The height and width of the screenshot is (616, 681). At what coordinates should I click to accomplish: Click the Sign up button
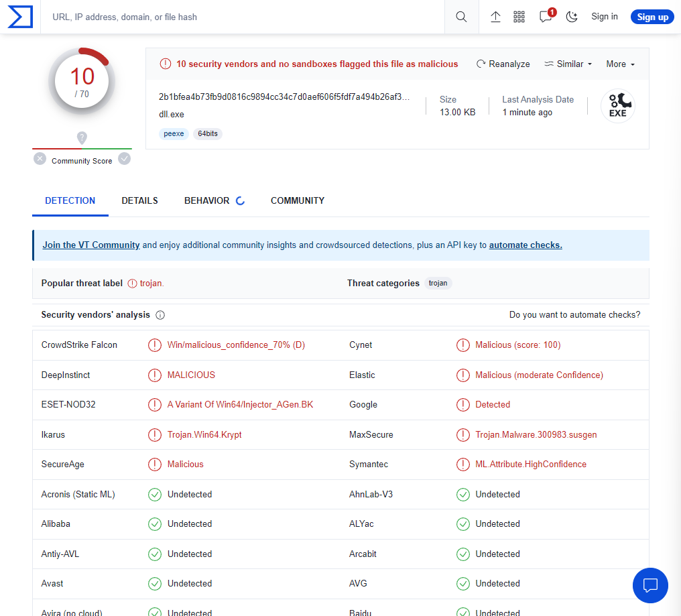(x=652, y=17)
